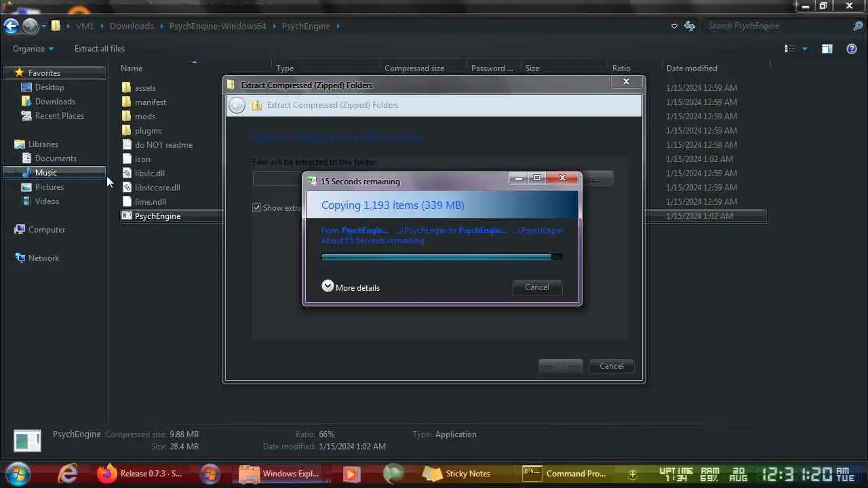This screenshot has height=488, width=868.
Task: Toggle Show extracted files checkbox
Action: [x=257, y=208]
